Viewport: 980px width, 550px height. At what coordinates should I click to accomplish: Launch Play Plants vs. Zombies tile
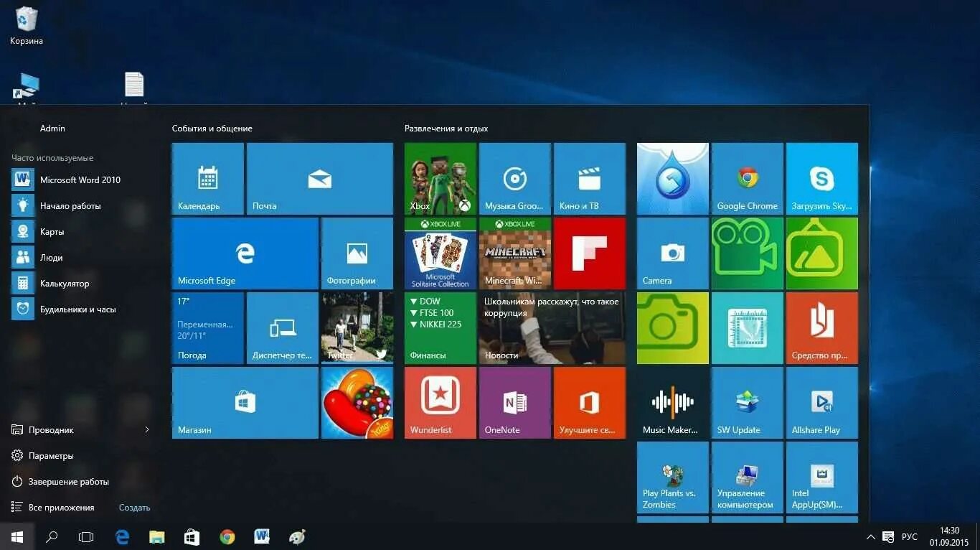click(x=673, y=477)
